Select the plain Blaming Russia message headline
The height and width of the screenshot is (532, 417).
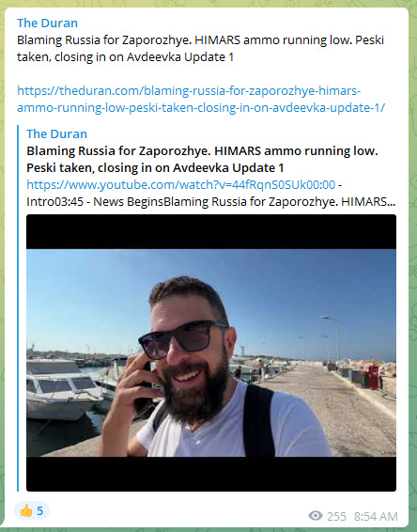pyautogui.click(x=200, y=49)
